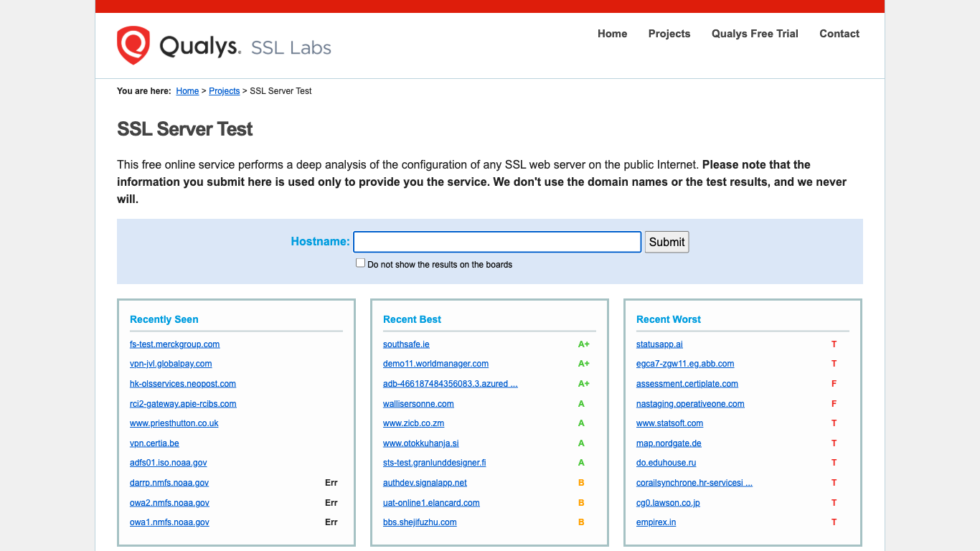Open adb-466187484356083.3.azured link
The height and width of the screenshot is (551, 980).
[x=451, y=384]
